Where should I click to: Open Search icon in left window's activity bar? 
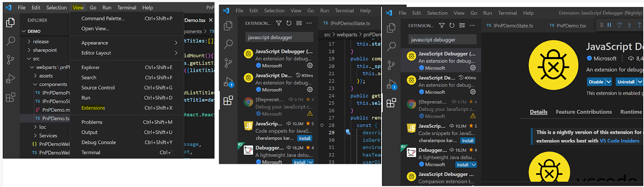point(10,41)
